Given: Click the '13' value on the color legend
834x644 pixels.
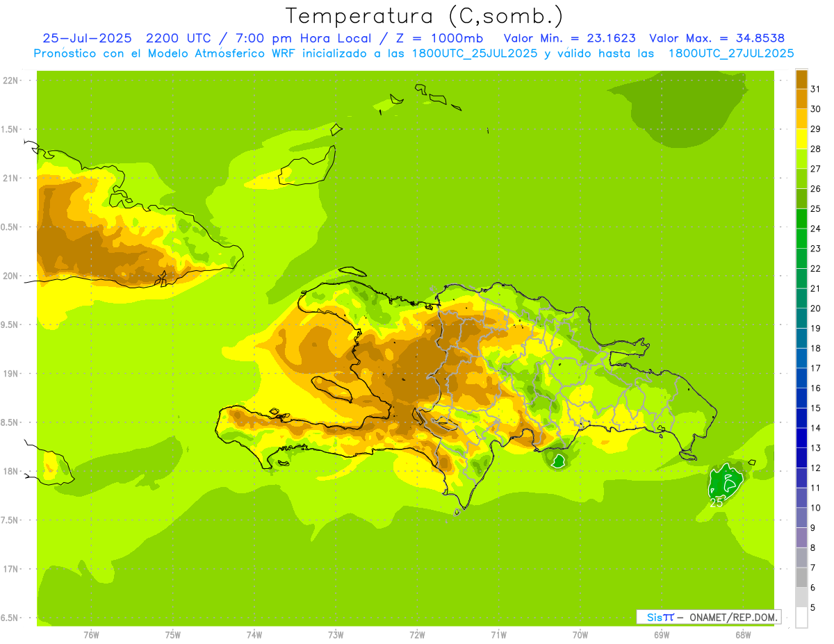Looking at the screenshot, I should click(816, 448).
